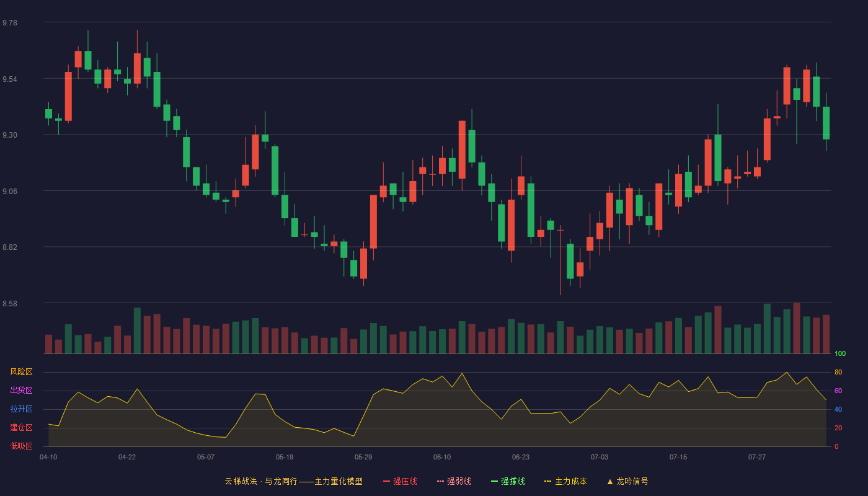Click the 9.78 price axis label
Screen dimensions: 868x496
tap(10, 23)
